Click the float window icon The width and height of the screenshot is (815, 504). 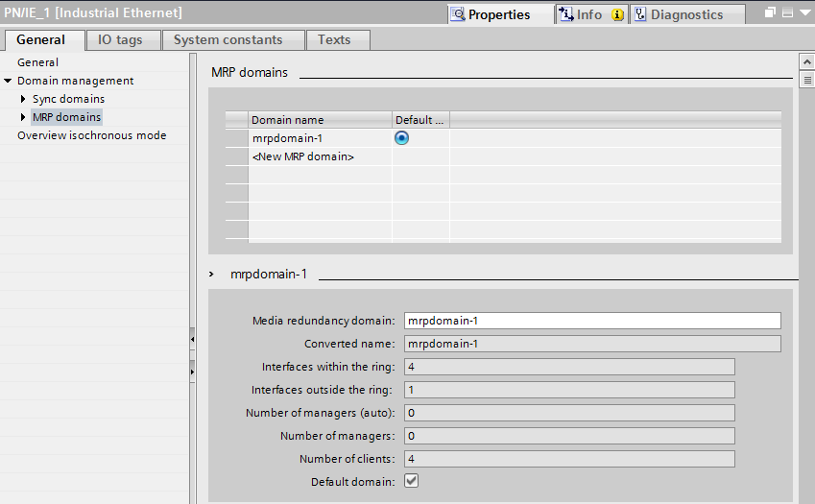pos(770,13)
